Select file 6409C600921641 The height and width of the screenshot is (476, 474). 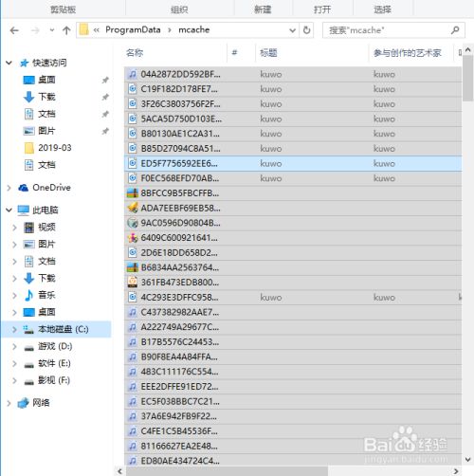click(293, 238)
